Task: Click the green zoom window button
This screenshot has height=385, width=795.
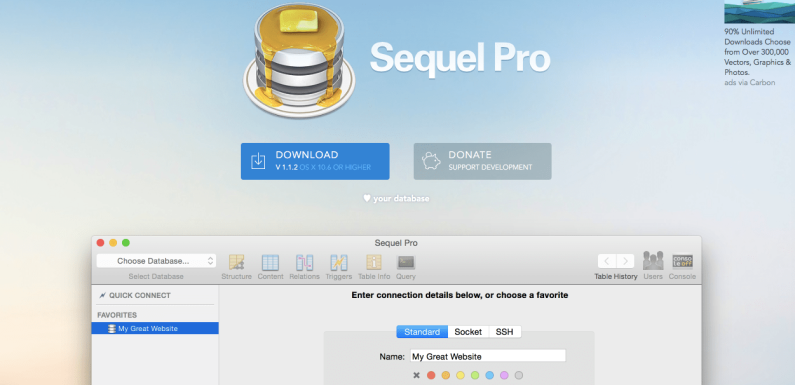Action: click(x=126, y=243)
